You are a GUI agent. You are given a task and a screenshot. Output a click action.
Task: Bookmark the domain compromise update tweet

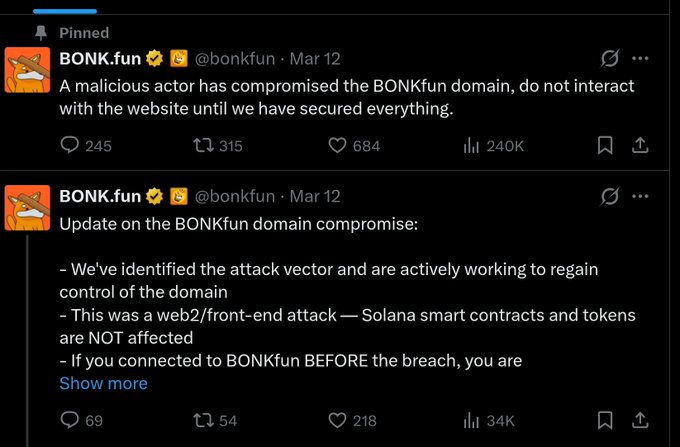[605, 420]
